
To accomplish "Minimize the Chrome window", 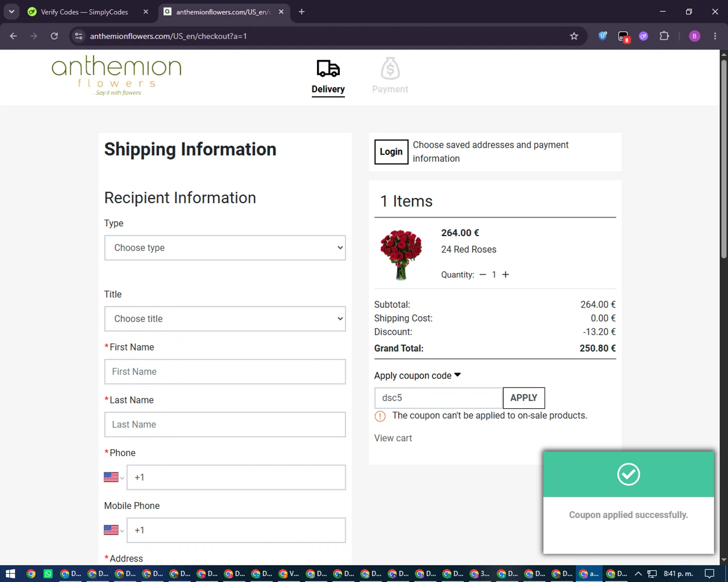I will (x=662, y=12).
